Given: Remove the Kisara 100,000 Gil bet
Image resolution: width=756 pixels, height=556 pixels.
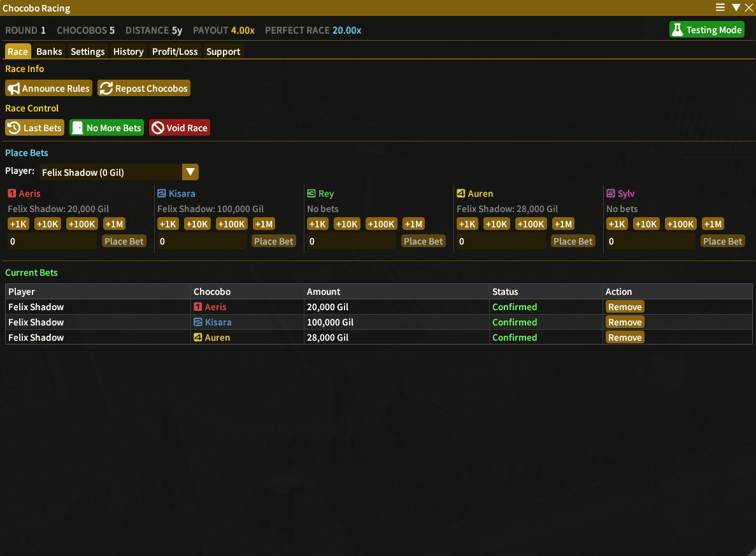Looking at the screenshot, I should 625,322.
